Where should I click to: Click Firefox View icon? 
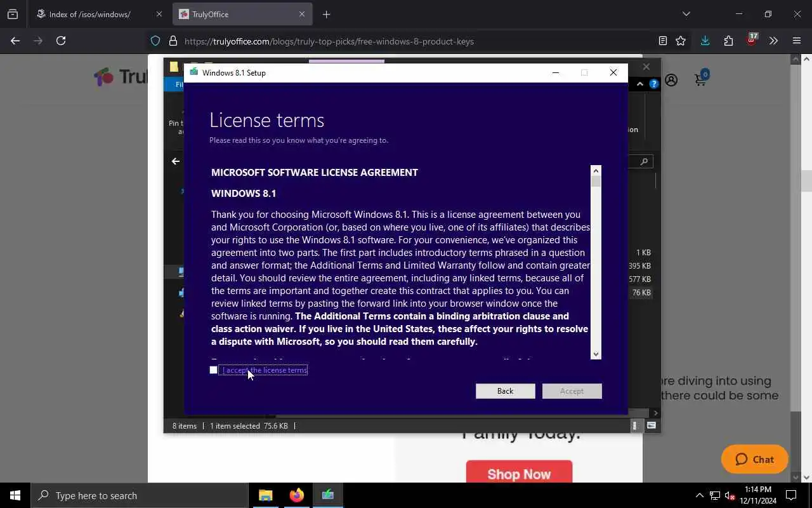pos(13,14)
